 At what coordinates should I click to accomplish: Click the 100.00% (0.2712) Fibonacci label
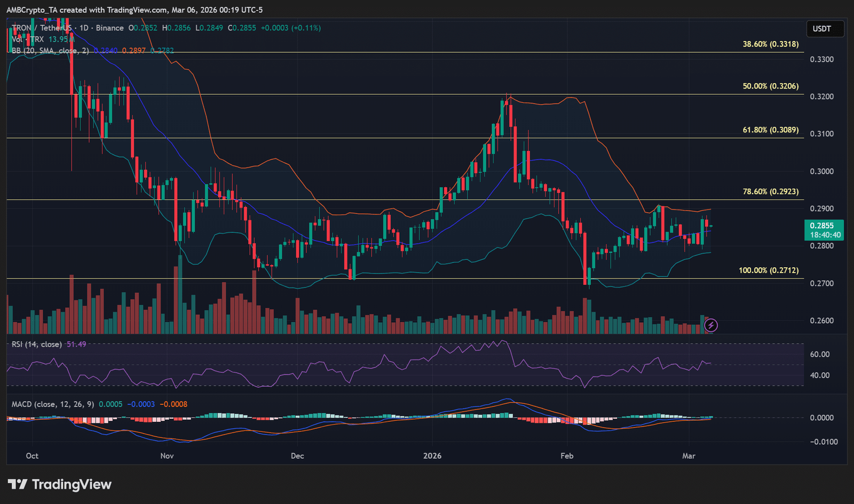(768, 270)
